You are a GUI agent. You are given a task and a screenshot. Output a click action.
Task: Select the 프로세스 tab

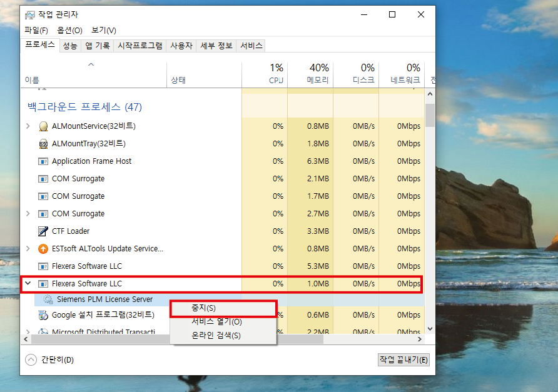40,45
